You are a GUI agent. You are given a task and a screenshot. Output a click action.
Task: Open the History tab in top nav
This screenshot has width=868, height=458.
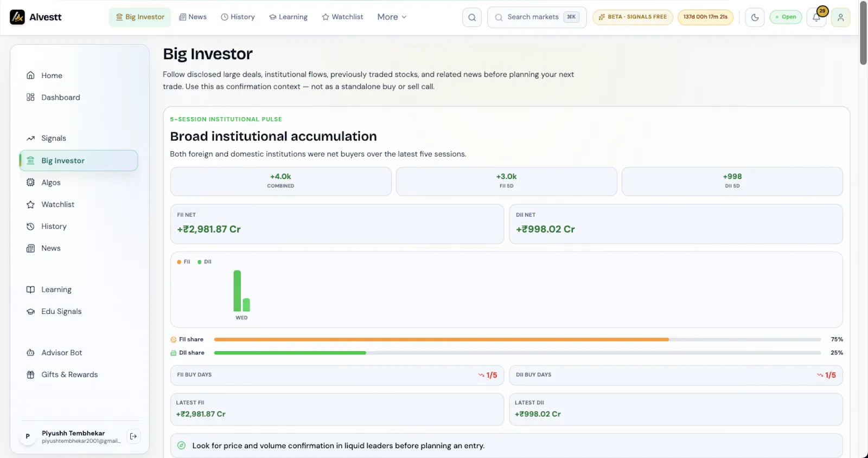coord(238,17)
